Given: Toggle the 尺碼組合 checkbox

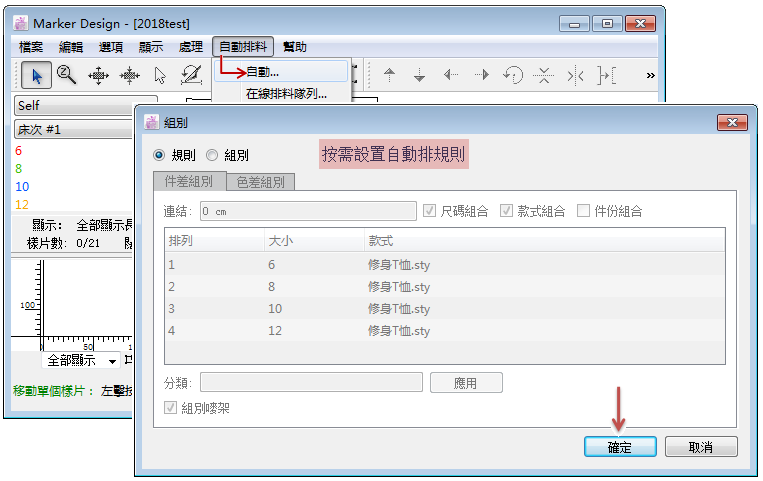Looking at the screenshot, I should coord(430,211).
